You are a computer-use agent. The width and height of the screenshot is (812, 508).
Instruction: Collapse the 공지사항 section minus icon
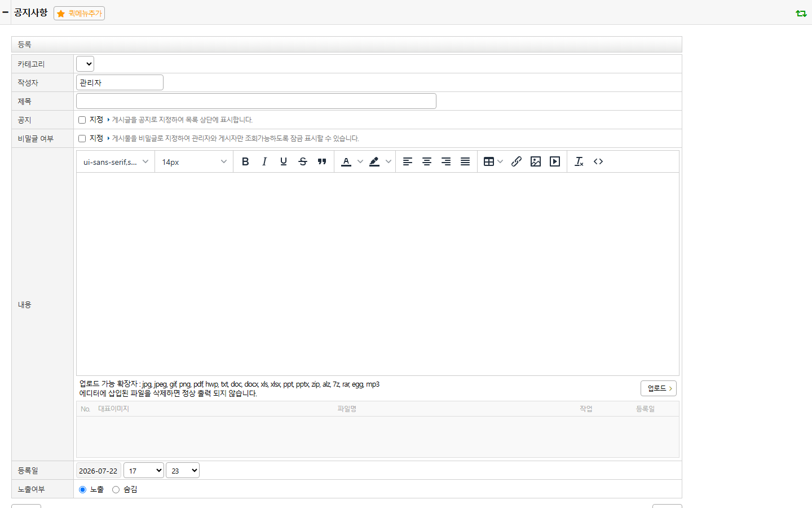click(6, 12)
